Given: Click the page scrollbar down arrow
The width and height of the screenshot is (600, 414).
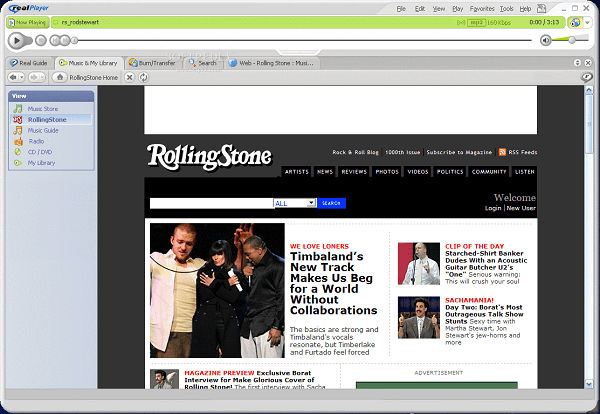Looking at the screenshot, I should (589, 383).
